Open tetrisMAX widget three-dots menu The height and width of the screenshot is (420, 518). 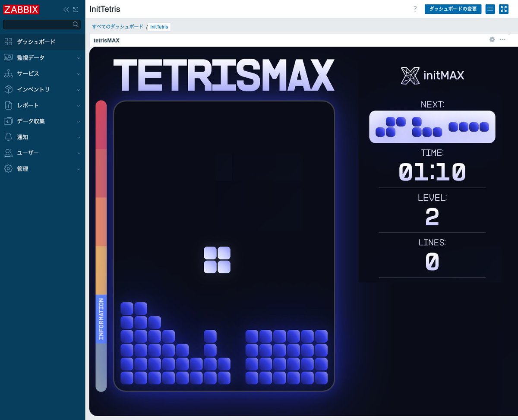(x=502, y=40)
